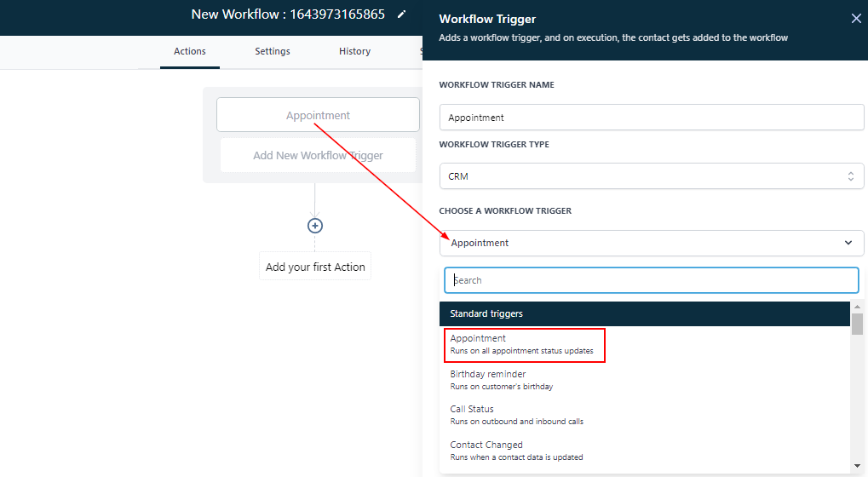Select the Appointment trigger box on canvas
The image size is (868, 477).
point(318,115)
